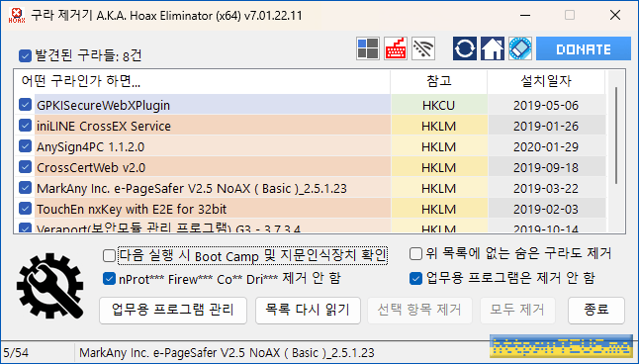The height and width of the screenshot is (364, 639).
Task: Uncheck the TouchEn nxKey checkbox
Action: pos(25,209)
